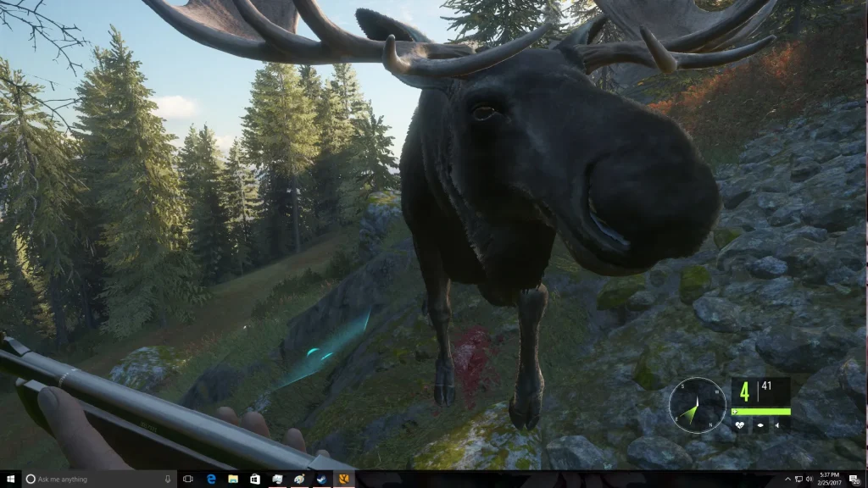Open the Action Center notifications icon
The height and width of the screenshot is (488, 868).
(854, 480)
